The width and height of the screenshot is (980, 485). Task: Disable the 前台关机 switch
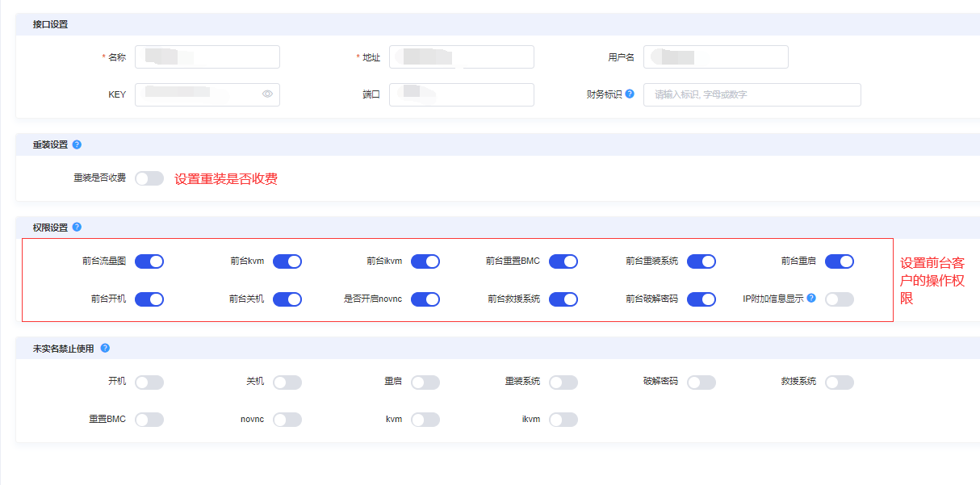coord(287,299)
